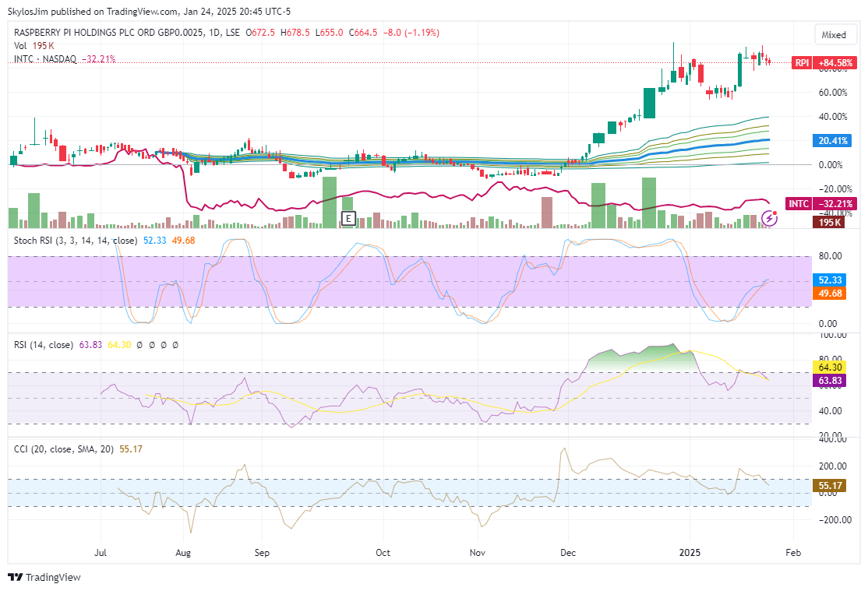Click the RSI 63.83 purple scale label
This screenshot has width=868, height=591.
[x=830, y=380]
